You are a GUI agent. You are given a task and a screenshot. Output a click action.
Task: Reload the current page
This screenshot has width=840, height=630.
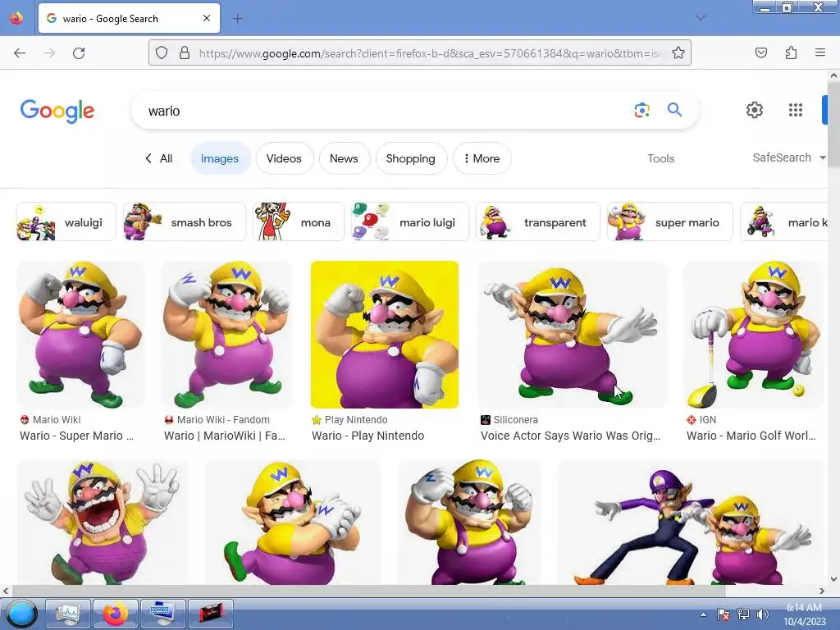pyautogui.click(x=79, y=53)
